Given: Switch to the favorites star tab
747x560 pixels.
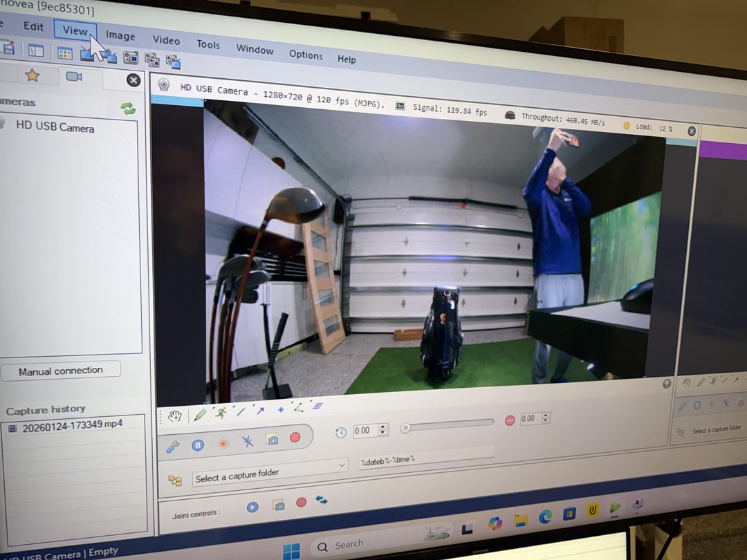Looking at the screenshot, I should point(33,75).
